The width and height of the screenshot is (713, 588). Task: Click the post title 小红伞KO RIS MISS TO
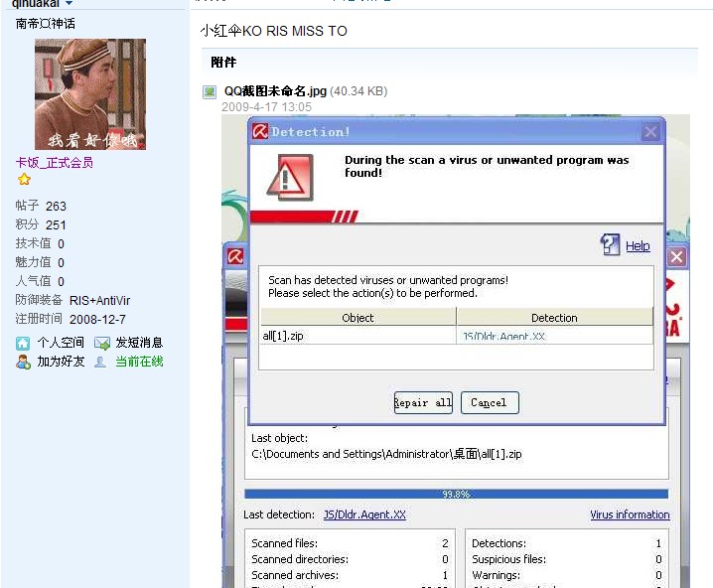click(273, 31)
